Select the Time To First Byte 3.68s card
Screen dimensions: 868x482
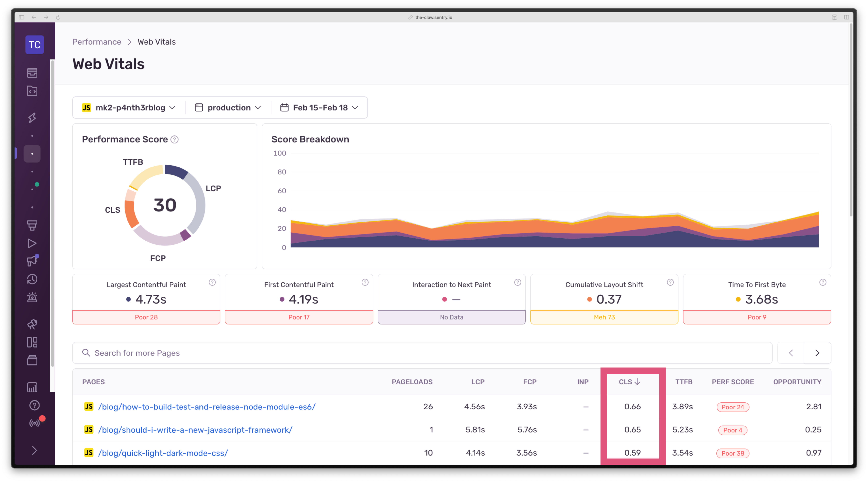[x=757, y=299]
